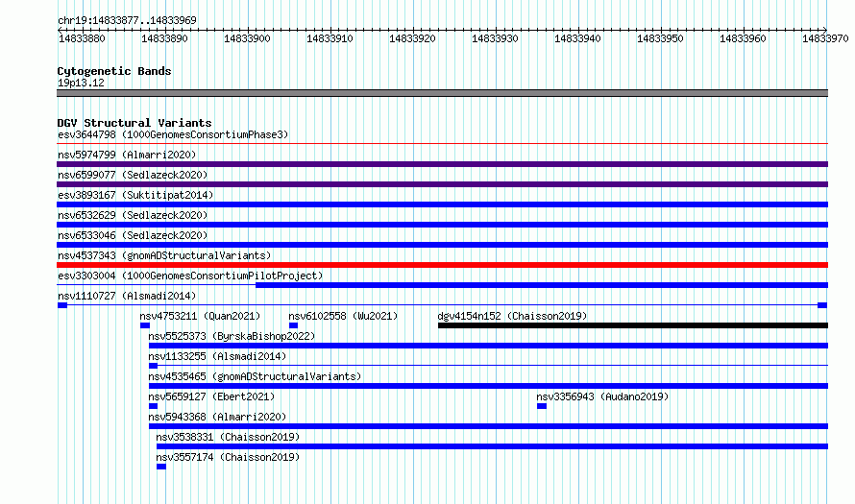Click the small blue nsv5659127 marker

tap(153, 406)
